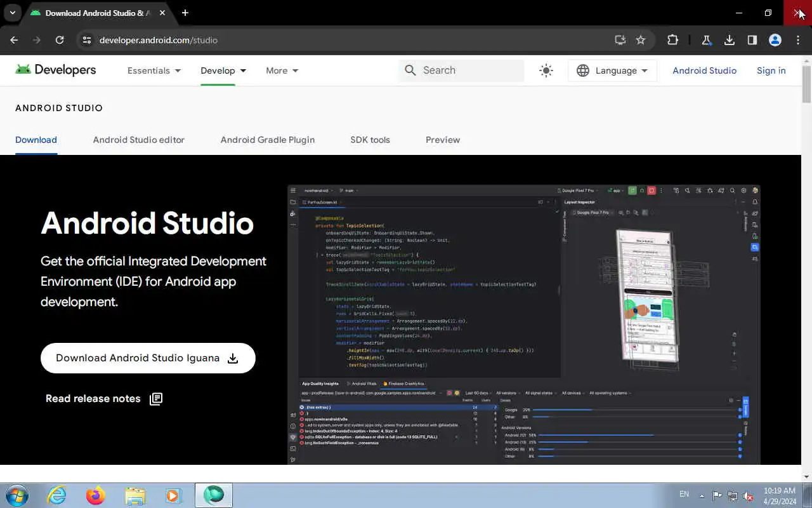Image resolution: width=812 pixels, height=508 pixels.
Task: Select the Download Android Studio tab
Action: click(98, 13)
